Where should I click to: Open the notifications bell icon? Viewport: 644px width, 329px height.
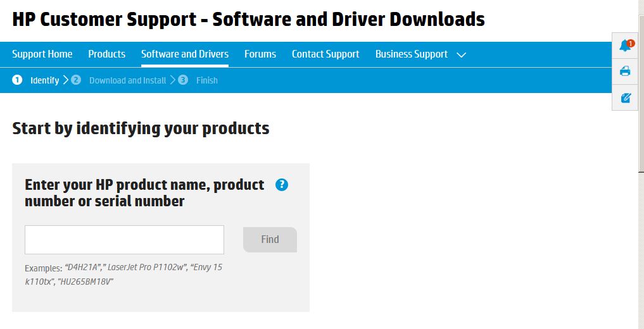tap(626, 45)
